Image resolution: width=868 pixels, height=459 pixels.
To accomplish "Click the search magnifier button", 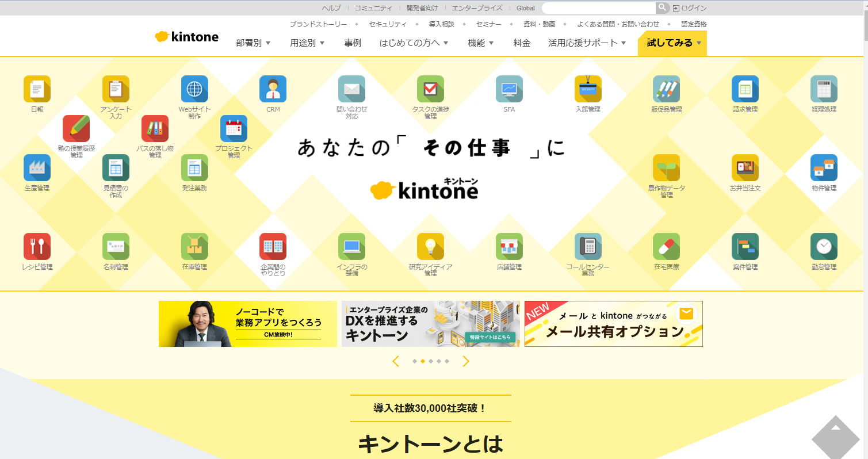I will (x=663, y=7).
